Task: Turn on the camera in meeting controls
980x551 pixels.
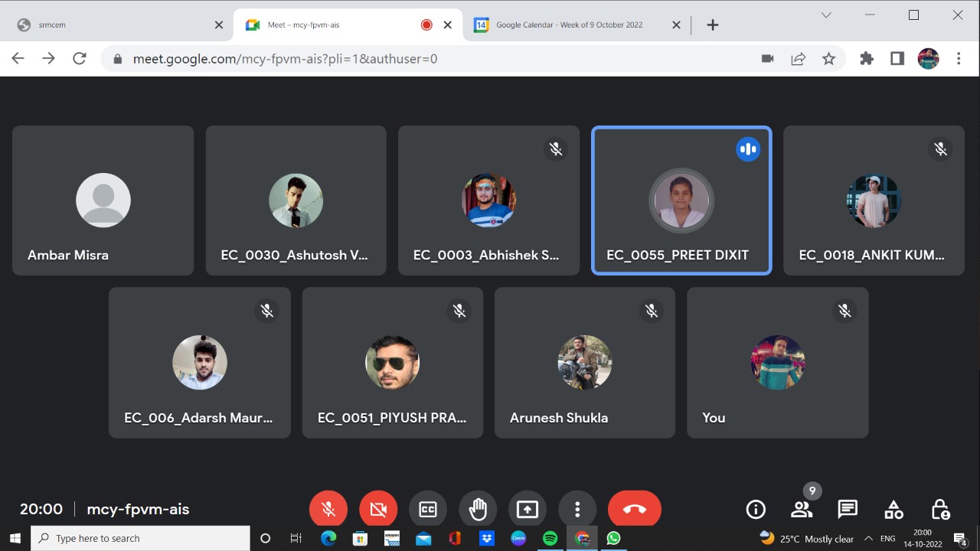Action: tap(378, 510)
